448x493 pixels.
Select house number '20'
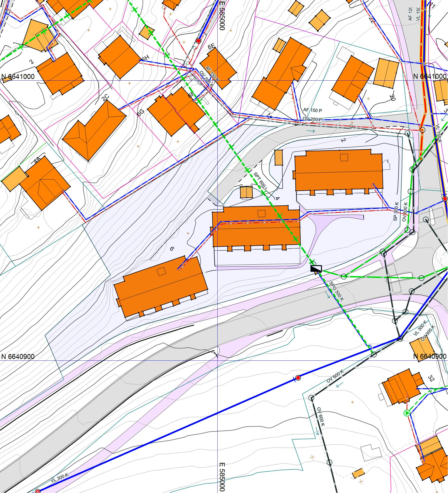392,98
